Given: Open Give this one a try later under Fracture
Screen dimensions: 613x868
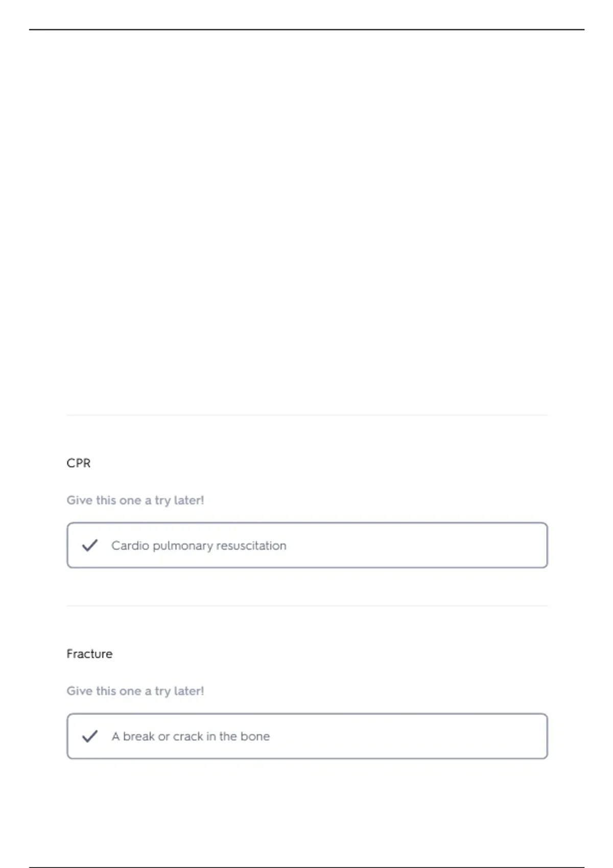Looking at the screenshot, I should tap(135, 691).
